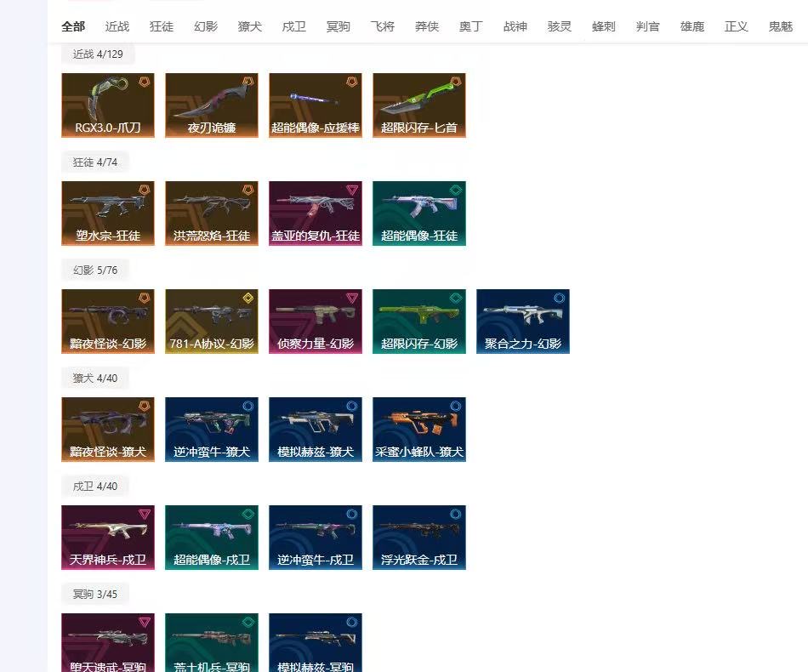808x672 pixels.
Task: Click the 幻影 5/76 section label
Action: [x=95, y=270]
